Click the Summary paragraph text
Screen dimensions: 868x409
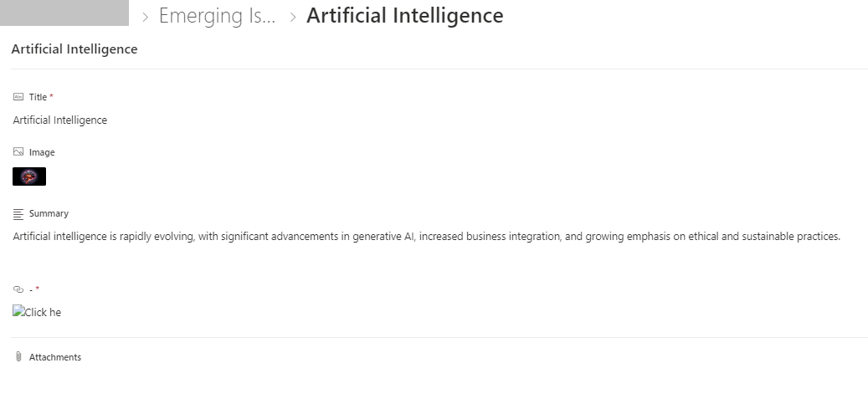click(x=427, y=237)
